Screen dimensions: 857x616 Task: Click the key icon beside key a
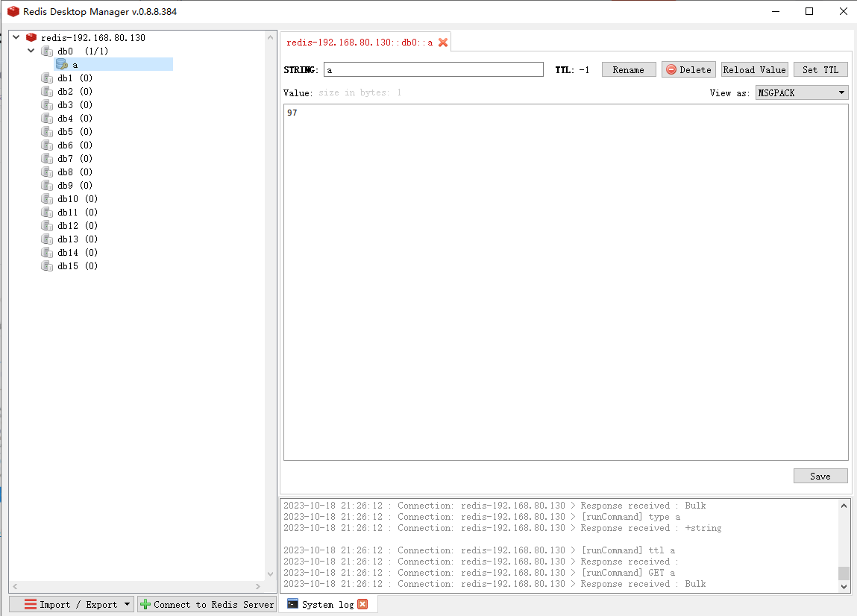coord(62,64)
